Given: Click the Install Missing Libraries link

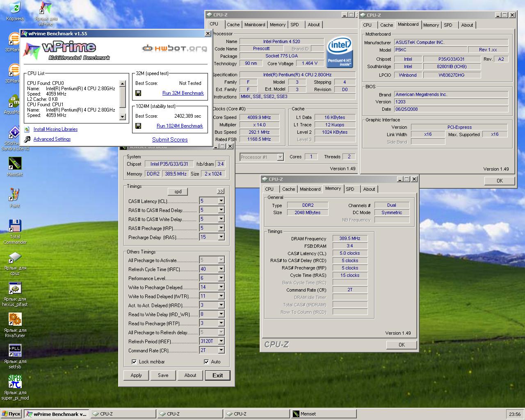Looking at the screenshot, I should 55,129.
